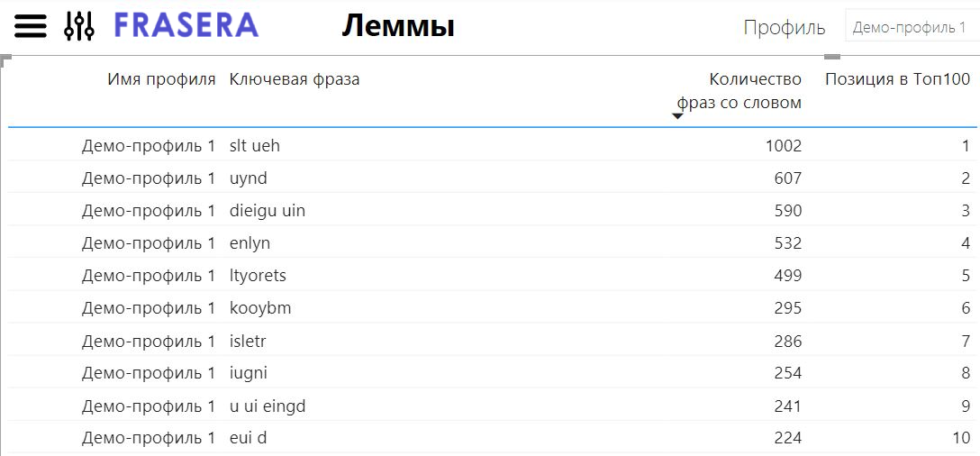Screen dimensions: 980x456
Task: Sort by Позиция в Топ100 header
Action: [x=897, y=79]
